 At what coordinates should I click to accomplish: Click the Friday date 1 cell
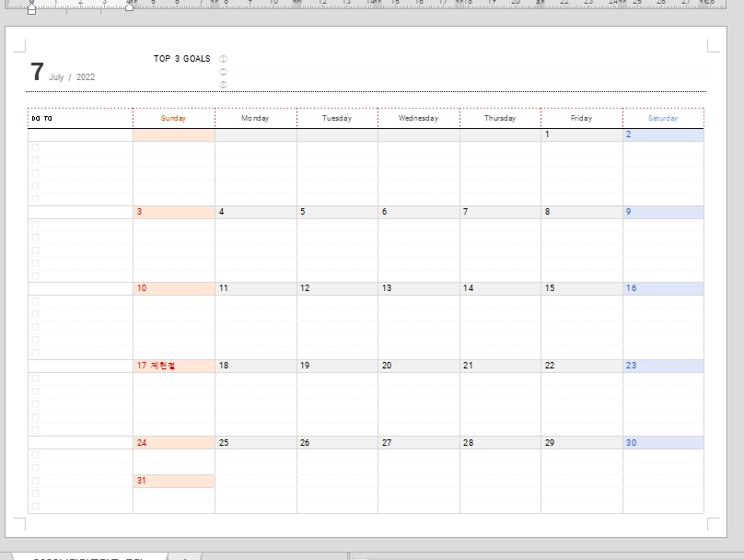pos(582,134)
